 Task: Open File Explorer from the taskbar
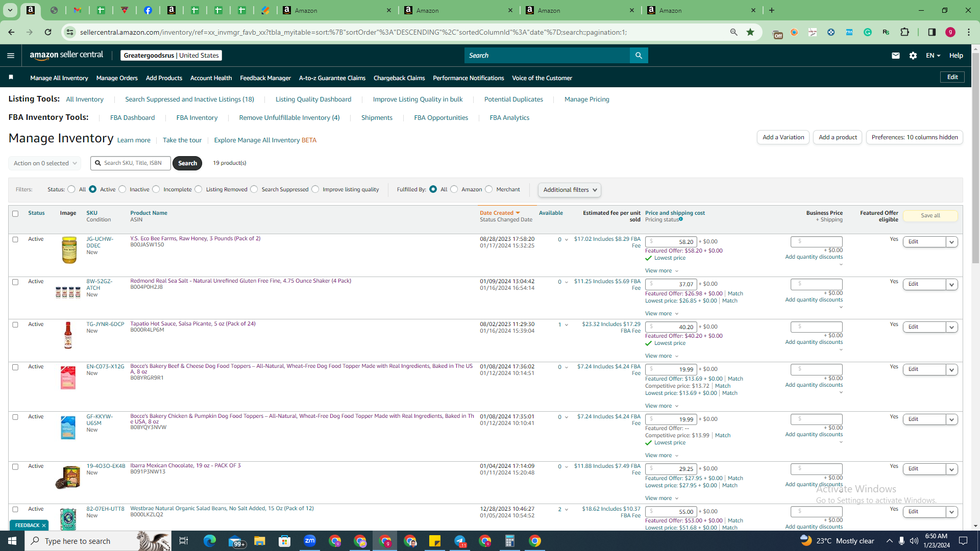coord(260,541)
